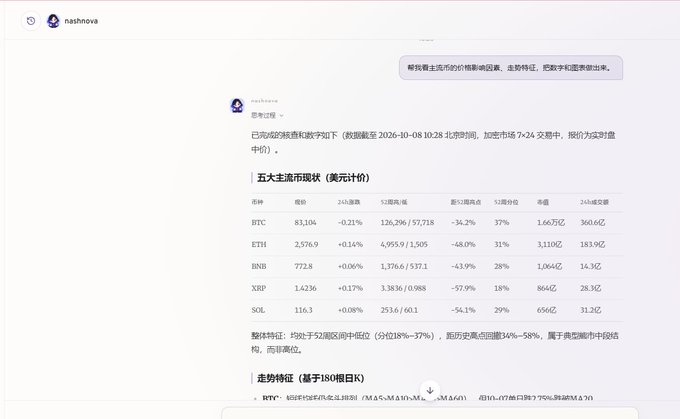Viewport: 680px width, 419px height.
Task: Click ETH volume 183.9亿
Action: click(x=593, y=245)
